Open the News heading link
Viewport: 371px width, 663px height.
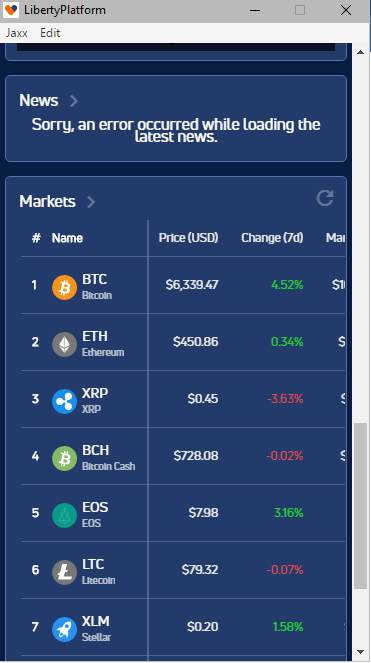coord(38,101)
